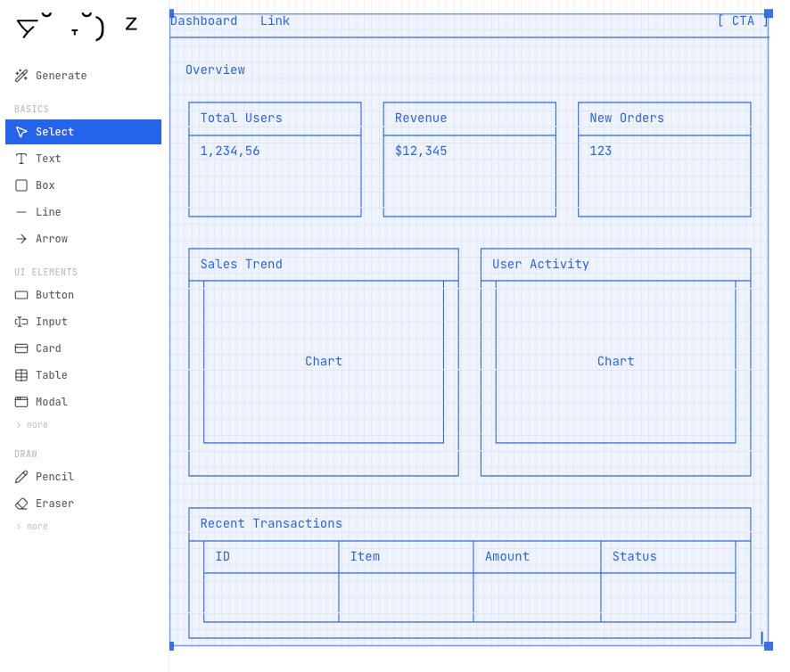
Task: Activate the Pencil drawing tool
Action: (21, 477)
